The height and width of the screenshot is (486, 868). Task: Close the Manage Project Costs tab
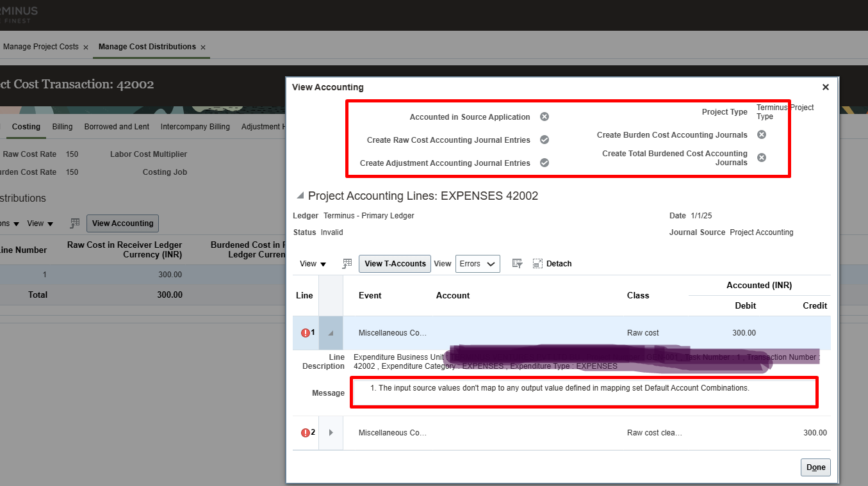[86, 47]
